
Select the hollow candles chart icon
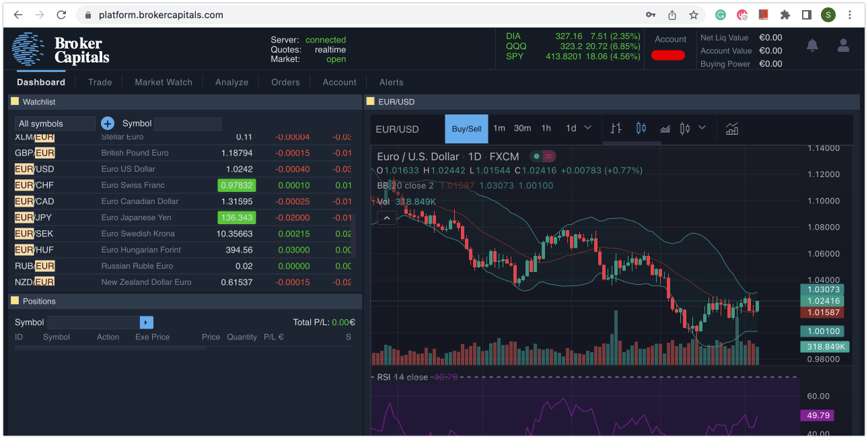pyautogui.click(x=685, y=128)
